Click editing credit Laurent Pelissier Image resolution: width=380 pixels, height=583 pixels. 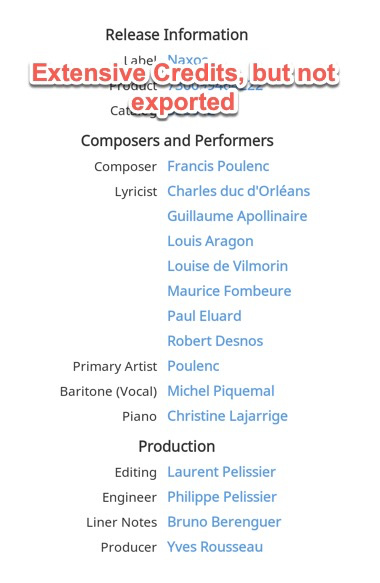tap(222, 472)
